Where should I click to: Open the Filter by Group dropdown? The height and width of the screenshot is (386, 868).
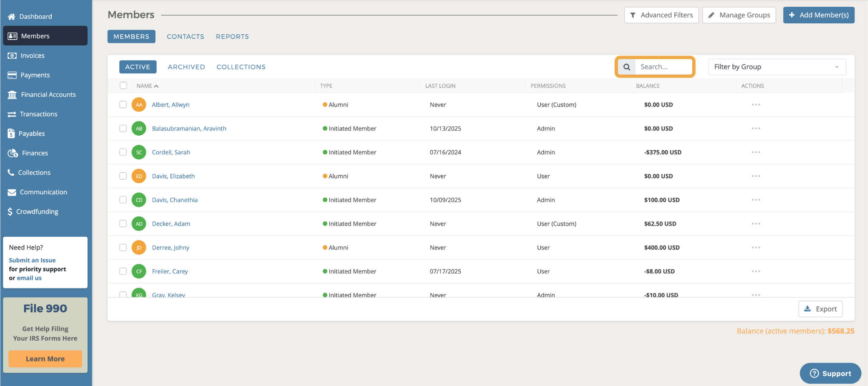tap(776, 67)
